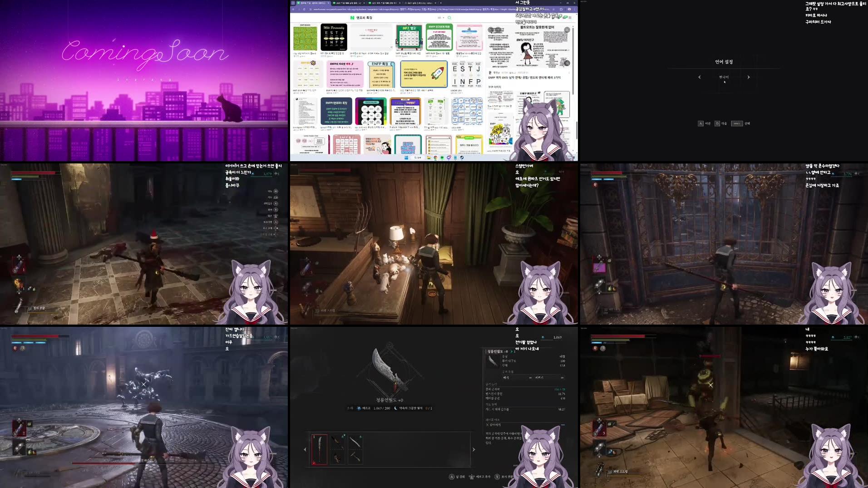Go back with the browser back arrow
This screenshot has height=488, width=868.
coord(293,9)
